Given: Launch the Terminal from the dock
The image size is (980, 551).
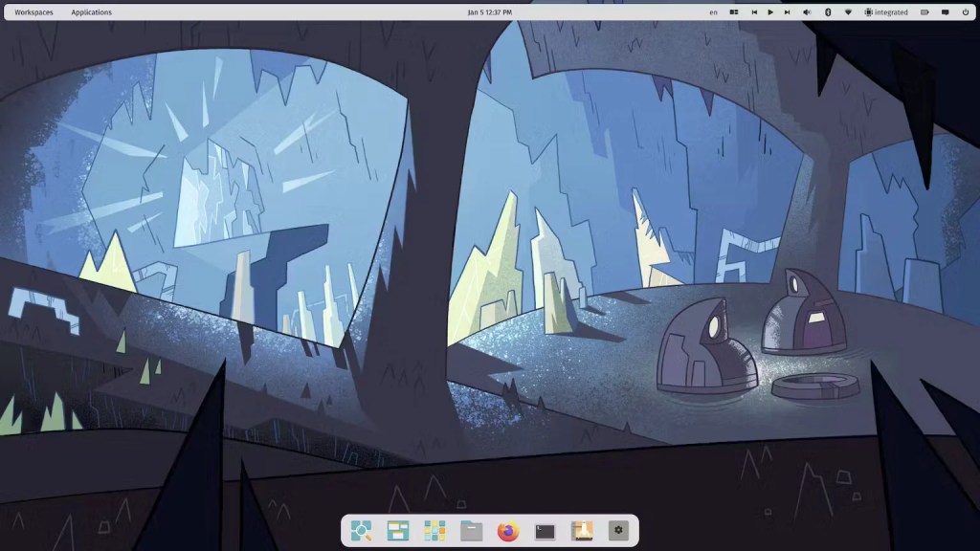Looking at the screenshot, I should 545,530.
